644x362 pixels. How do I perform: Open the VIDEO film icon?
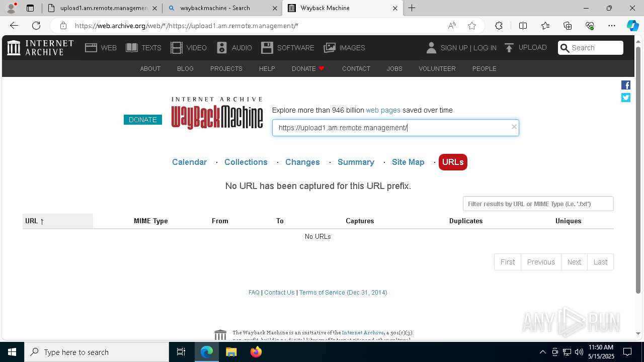pos(177,48)
